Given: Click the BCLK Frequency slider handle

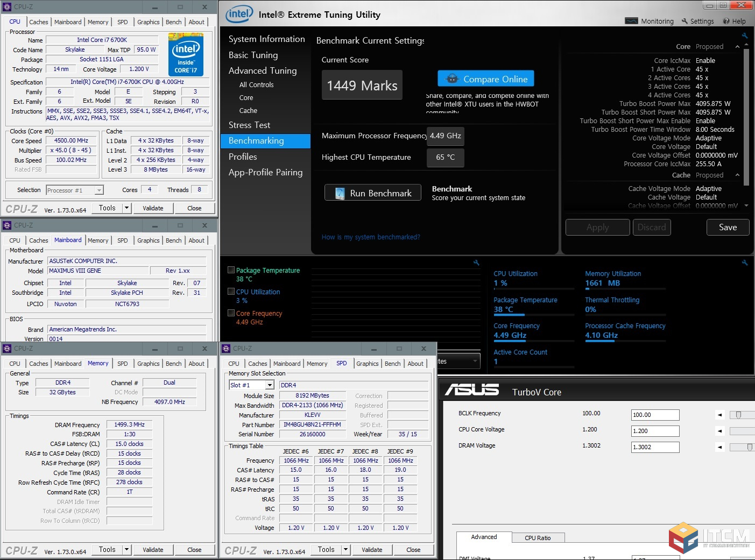Looking at the screenshot, I should point(738,415).
